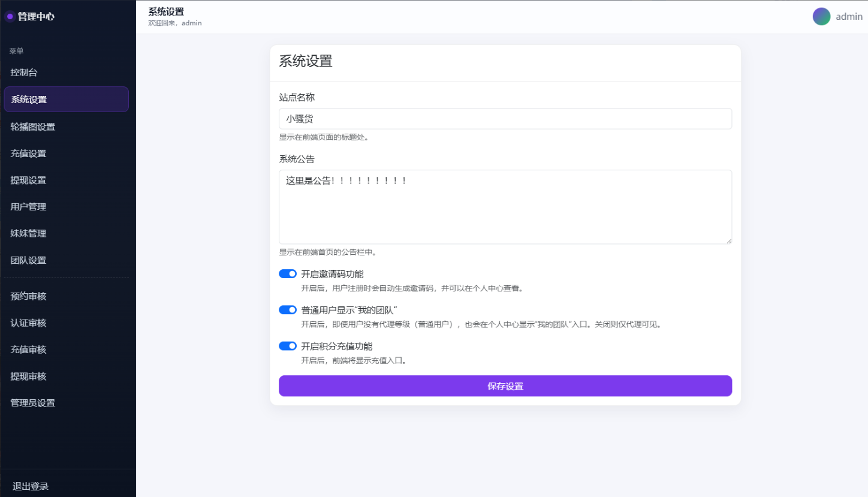Screen dimensions: 868x497
Task: Click the 菜单 sidebar heading
Action: click(16, 52)
